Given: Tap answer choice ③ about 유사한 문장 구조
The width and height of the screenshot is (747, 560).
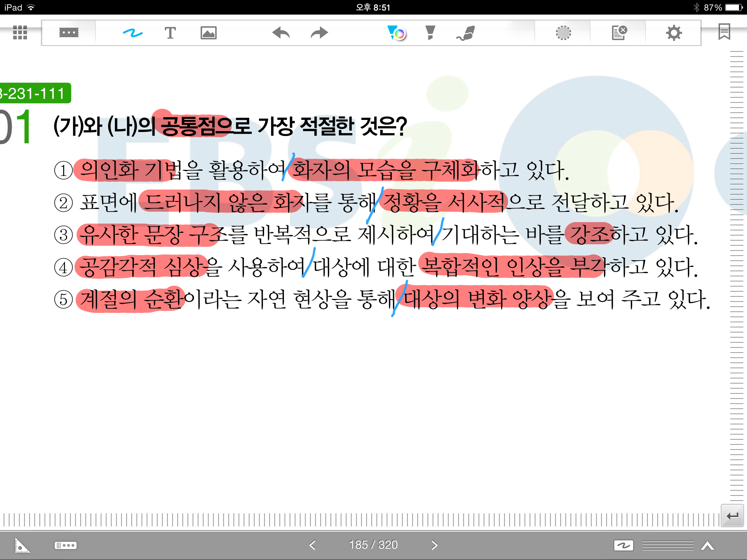Looking at the screenshot, I should click(376, 234).
